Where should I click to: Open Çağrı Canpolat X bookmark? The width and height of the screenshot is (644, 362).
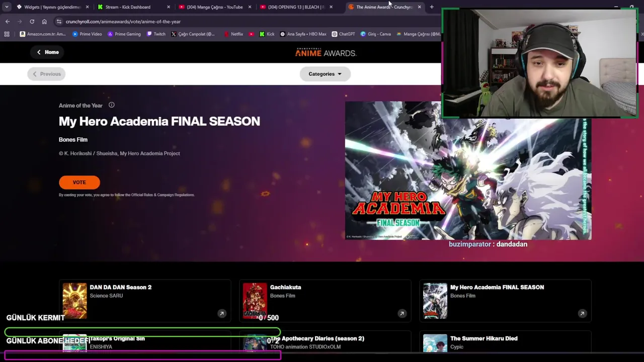point(193,34)
